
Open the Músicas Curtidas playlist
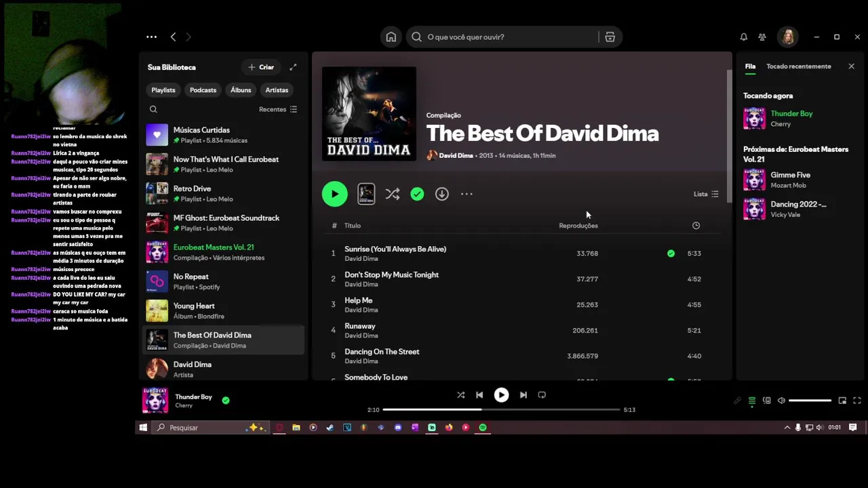(224, 135)
